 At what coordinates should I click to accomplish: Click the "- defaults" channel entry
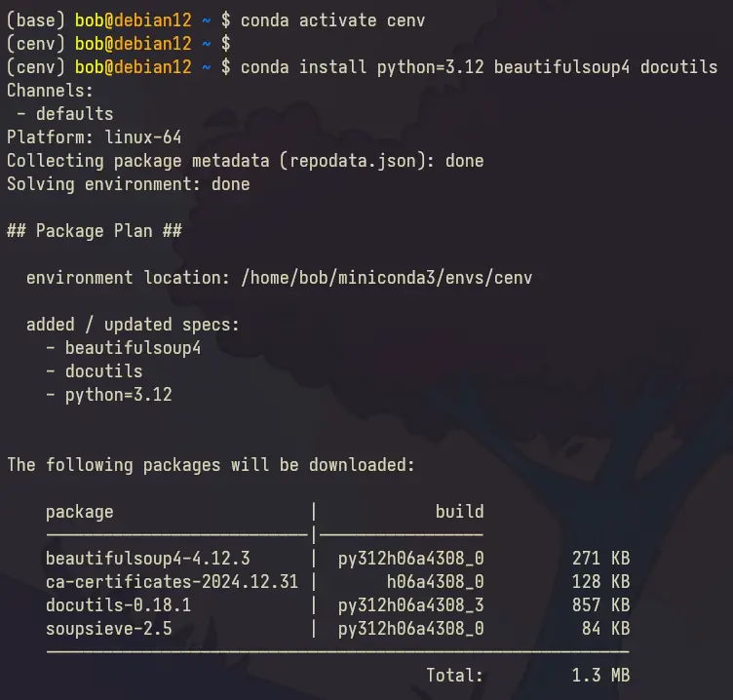coord(64,114)
